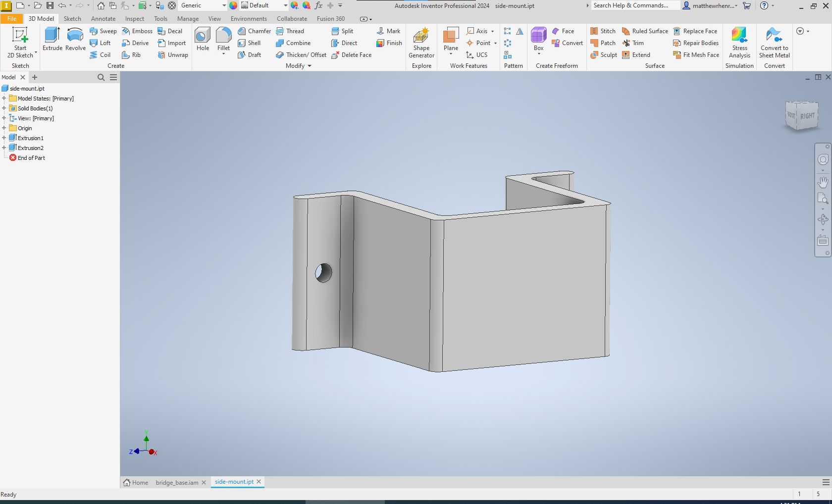The image size is (832, 504).
Task: Open the Manage ribbon tab
Action: [x=188, y=19]
